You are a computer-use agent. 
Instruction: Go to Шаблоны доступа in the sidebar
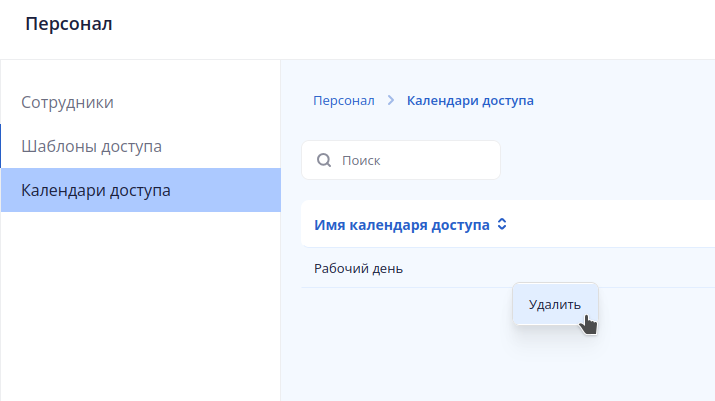(x=91, y=146)
